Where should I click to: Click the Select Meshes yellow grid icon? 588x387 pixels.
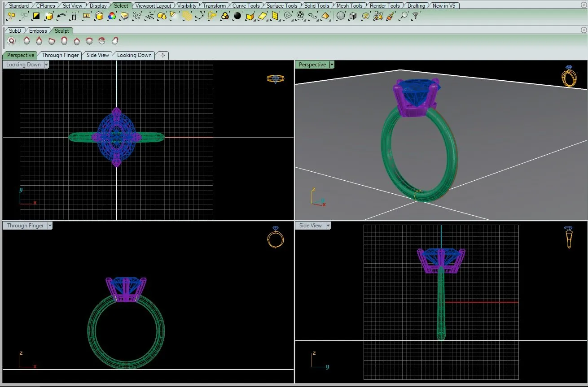tap(275, 16)
